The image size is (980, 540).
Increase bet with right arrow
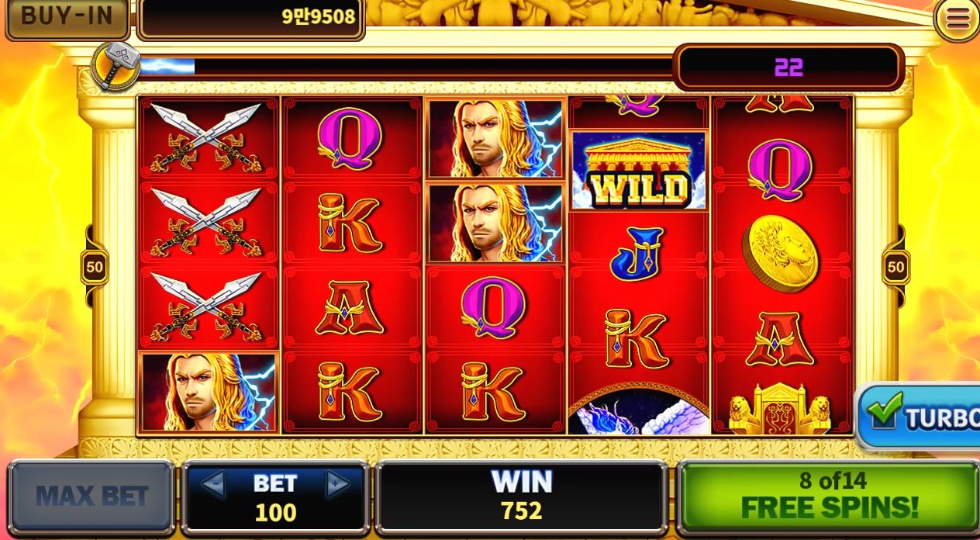click(337, 484)
